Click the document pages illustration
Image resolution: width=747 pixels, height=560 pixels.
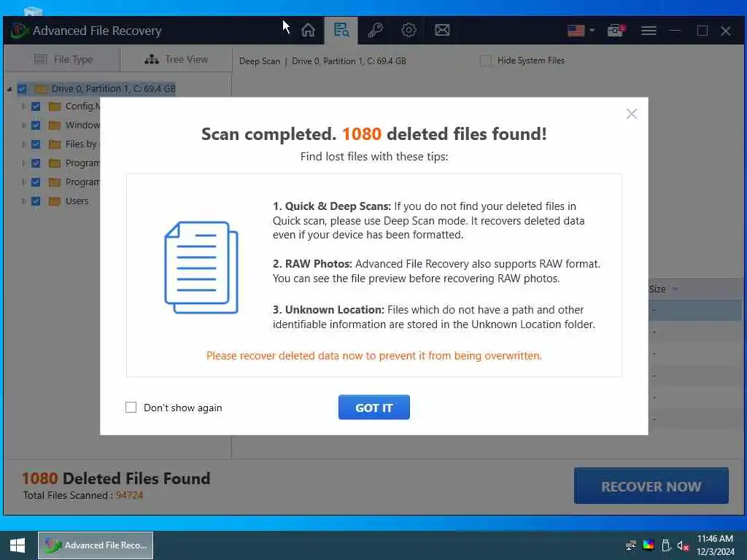201,267
